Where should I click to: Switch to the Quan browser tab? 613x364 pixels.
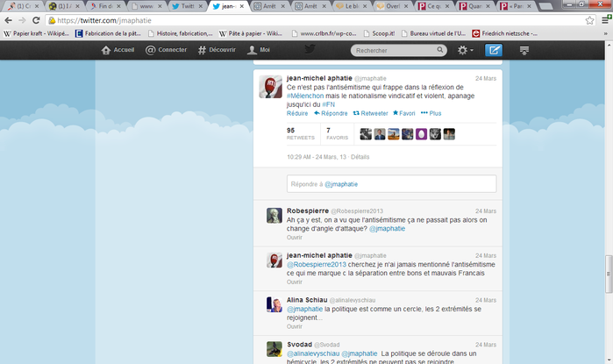point(474,6)
